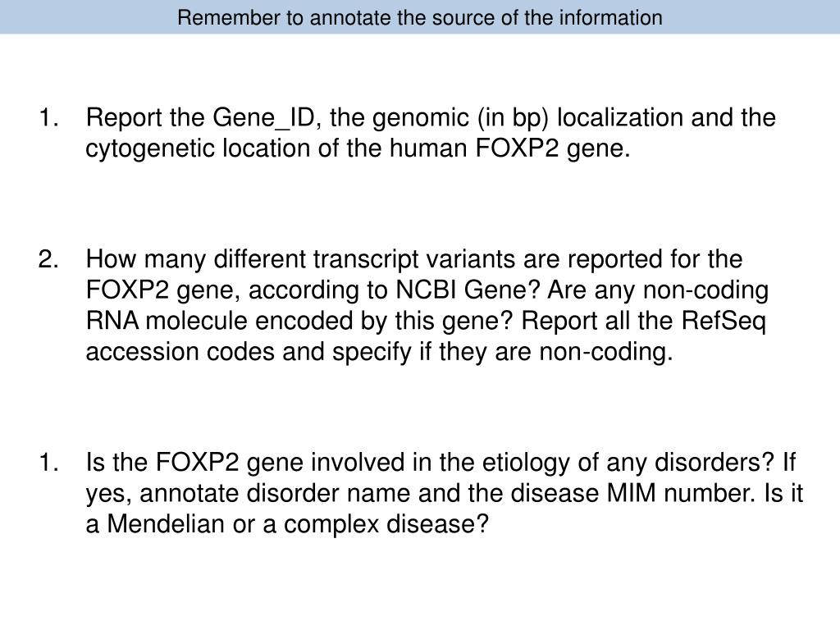Click 'NCBI Gene?' text
The height and width of the screenshot is (630, 840).
tap(468, 290)
